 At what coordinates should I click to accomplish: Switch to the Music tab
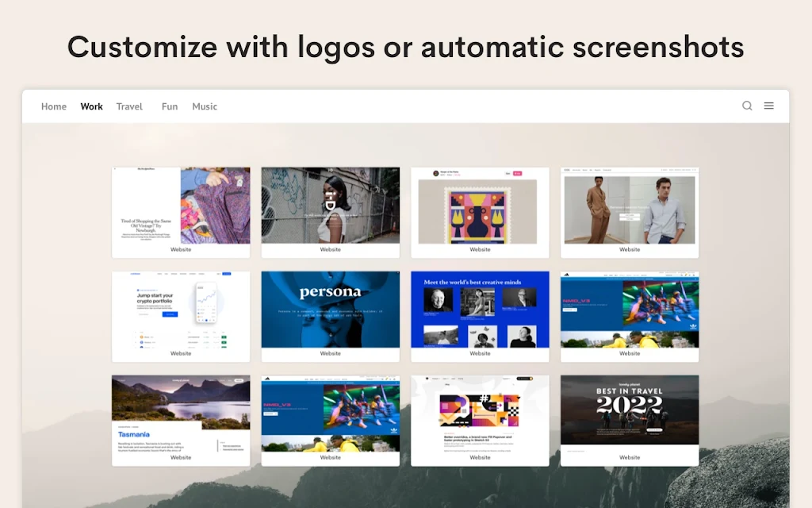click(205, 106)
